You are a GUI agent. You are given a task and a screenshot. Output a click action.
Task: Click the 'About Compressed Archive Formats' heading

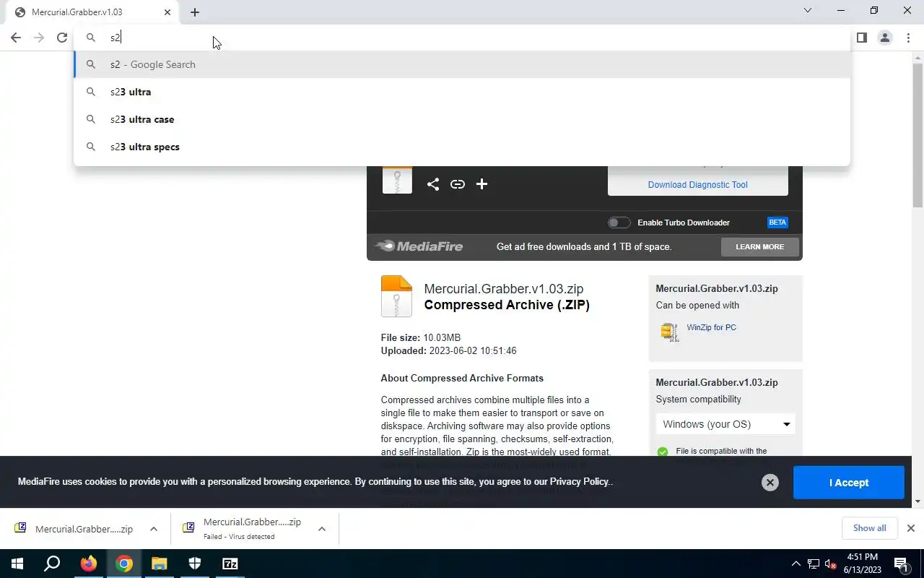point(462,378)
